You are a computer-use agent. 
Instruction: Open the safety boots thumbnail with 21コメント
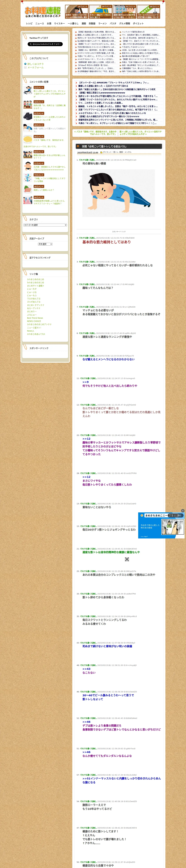click(28, 116)
